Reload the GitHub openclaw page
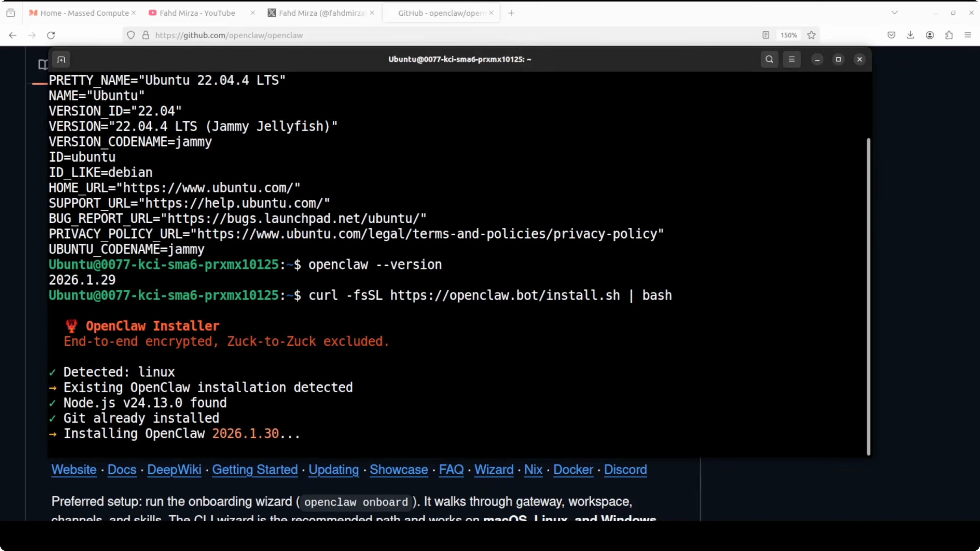980x551 pixels. 51,35
